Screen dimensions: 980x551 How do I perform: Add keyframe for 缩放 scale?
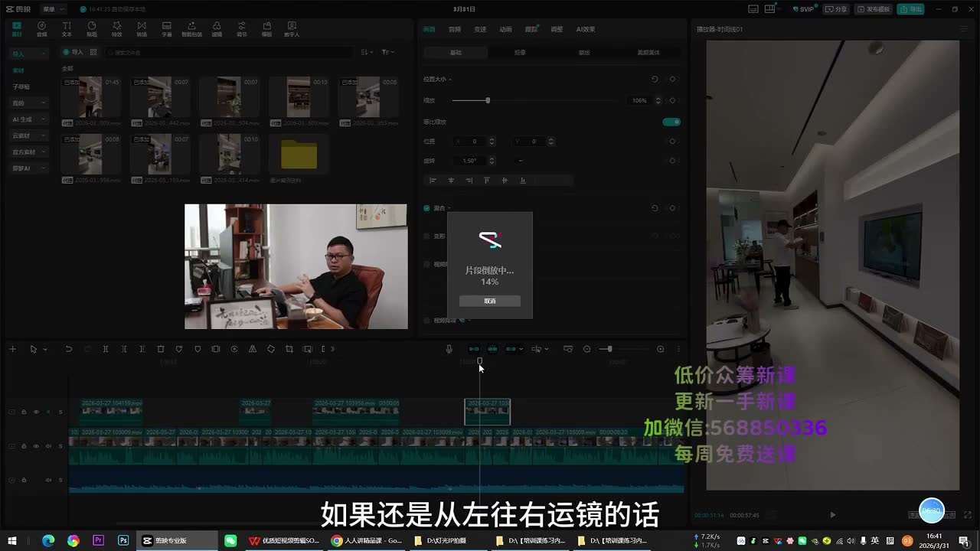click(x=672, y=100)
